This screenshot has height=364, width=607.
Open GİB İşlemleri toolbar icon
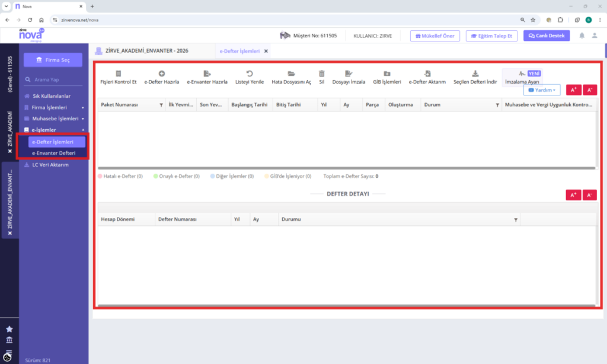[x=386, y=74]
